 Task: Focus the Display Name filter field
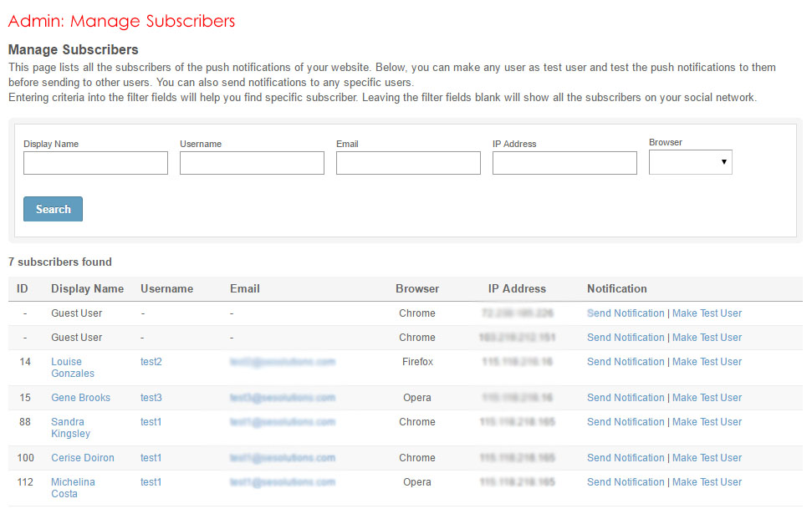click(x=95, y=163)
